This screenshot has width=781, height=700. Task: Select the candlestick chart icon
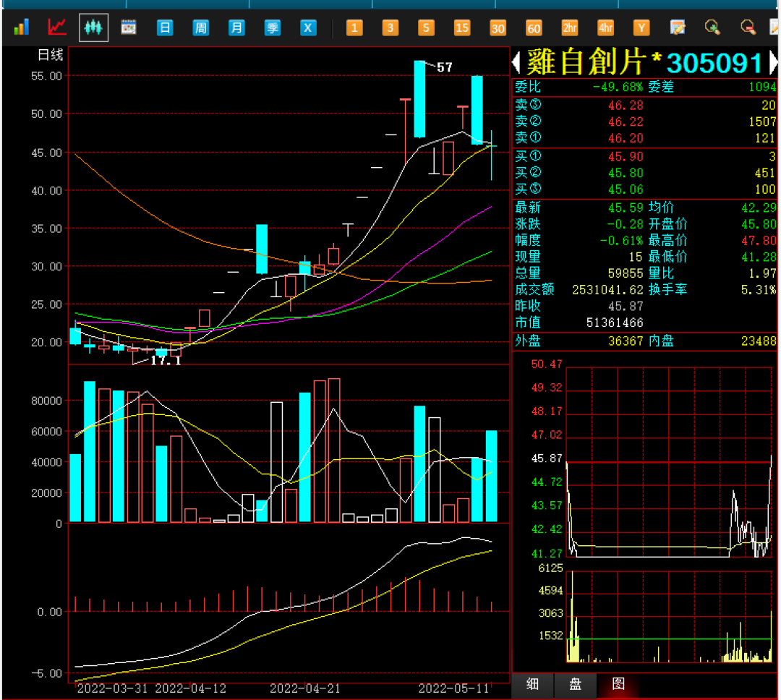[93, 27]
